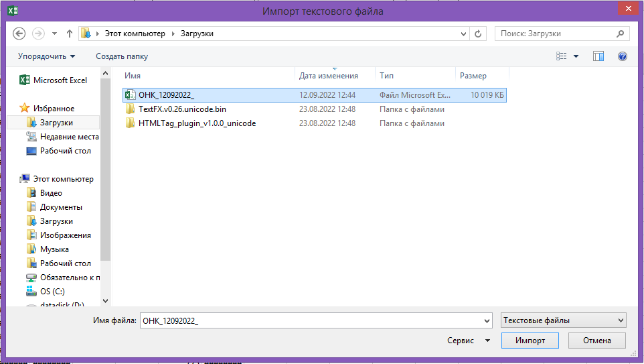Click the Имя файла input field

click(x=311, y=320)
